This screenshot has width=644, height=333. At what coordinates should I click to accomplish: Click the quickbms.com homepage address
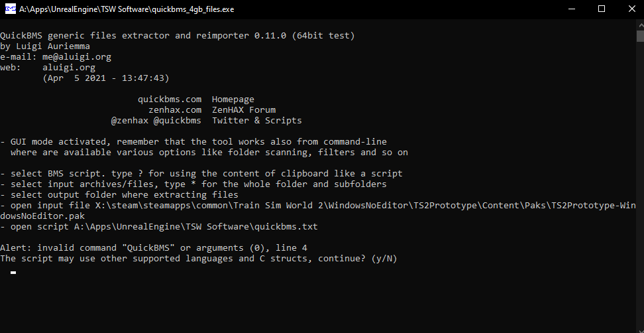pos(170,99)
